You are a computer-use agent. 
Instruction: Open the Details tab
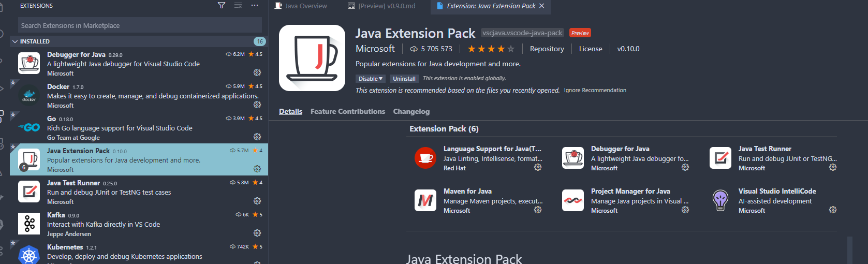click(290, 111)
